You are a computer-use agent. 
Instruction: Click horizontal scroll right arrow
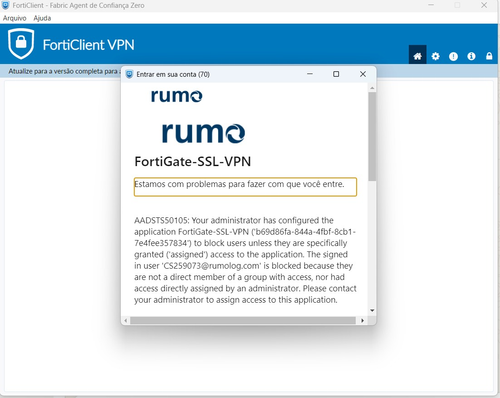point(362,321)
